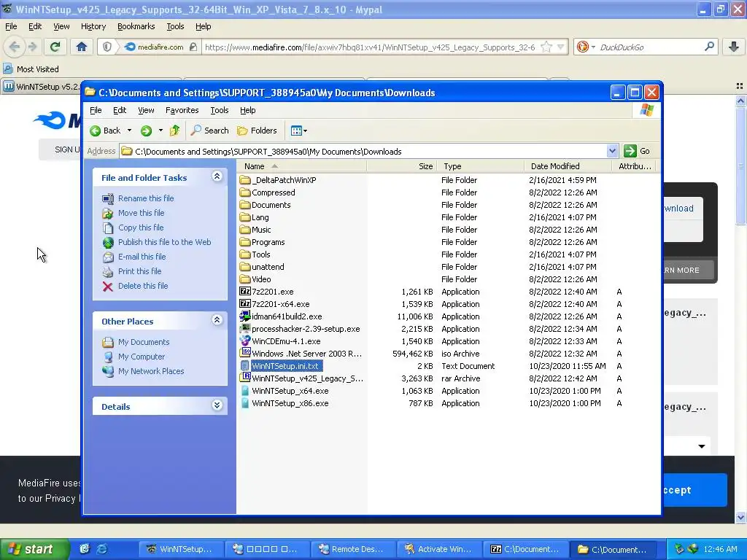
Task: Switch to the 7-Zip C:\Document taskbar item
Action: (x=525, y=549)
